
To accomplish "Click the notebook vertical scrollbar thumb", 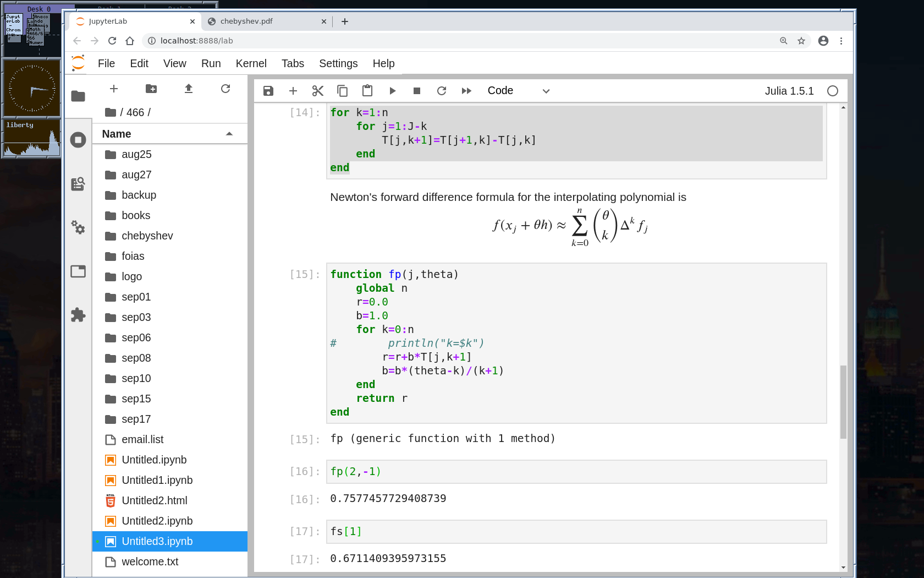I will 843,402.
